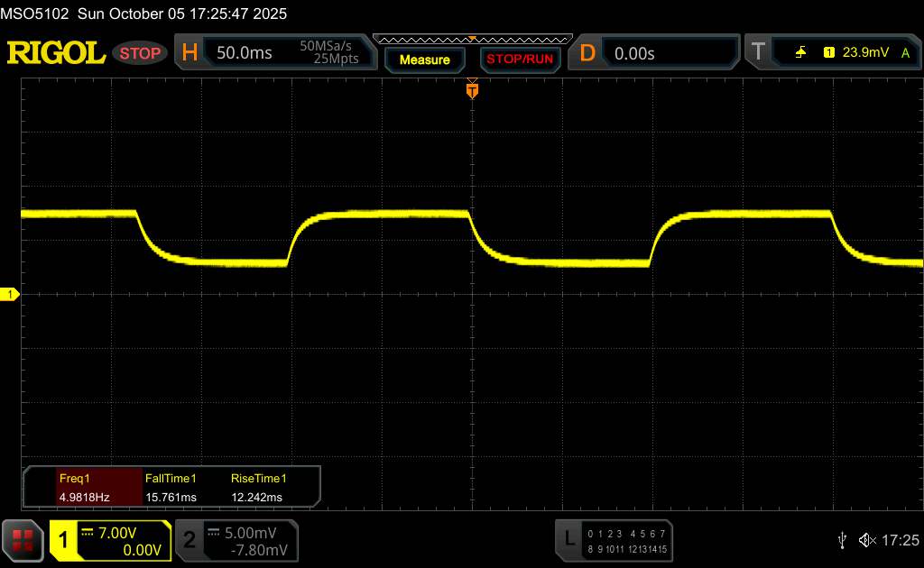The width and height of the screenshot is (924, 568).
Task: Click the orange H horizontal timebase icon
Action: [x=189, y=53]
